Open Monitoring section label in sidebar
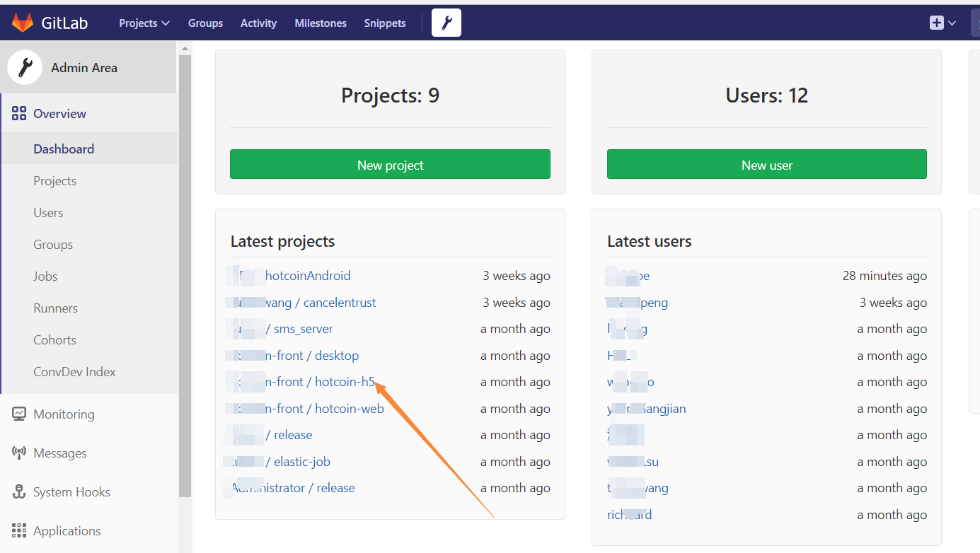This screenshot has width=980, height=553. pyautogui.click(x=64, y=414)
